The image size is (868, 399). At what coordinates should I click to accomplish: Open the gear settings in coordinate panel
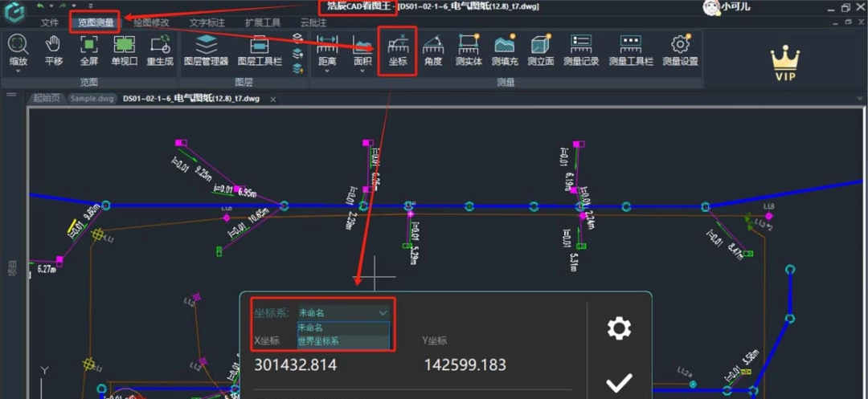[x=619, y=329]
